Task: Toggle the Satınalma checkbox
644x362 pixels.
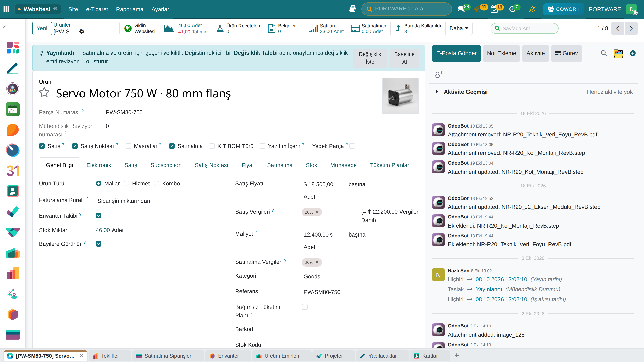Action: [172, 146]
